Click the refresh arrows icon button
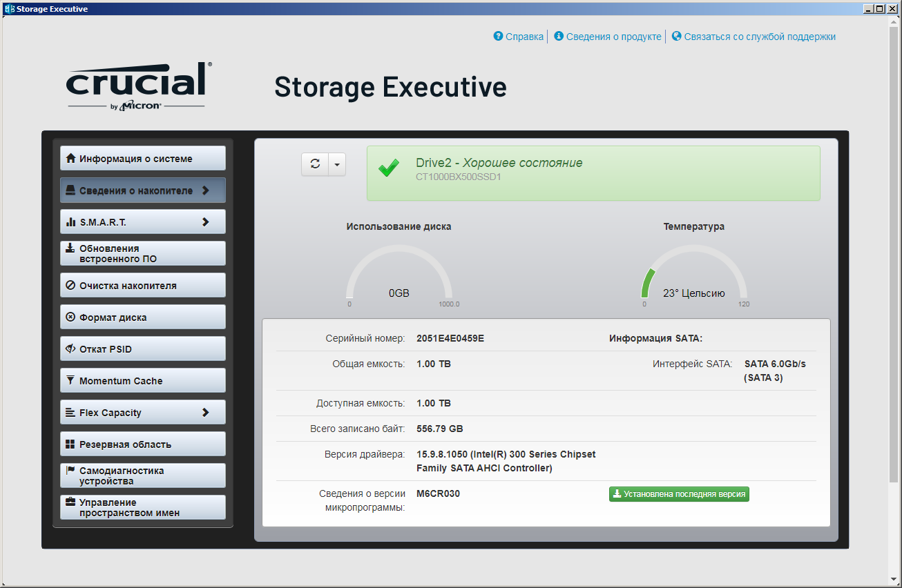Image resolution: width=902 pixels, height=588 pixels. tap(315, 164)
